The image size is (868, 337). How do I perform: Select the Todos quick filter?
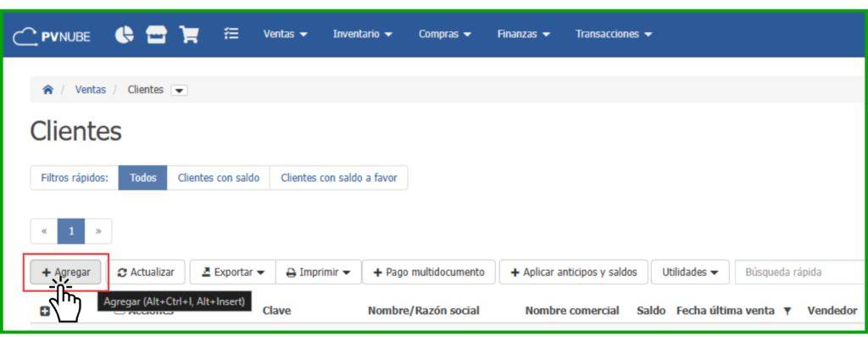coord(142,178)
